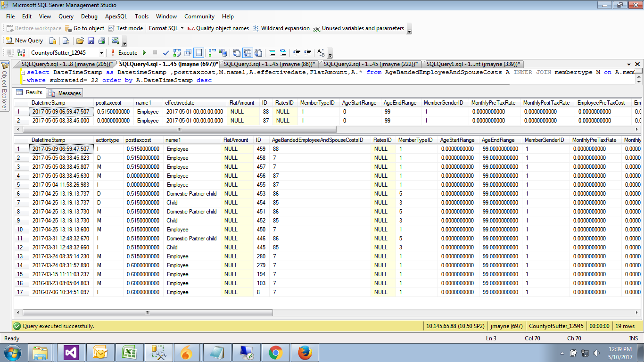Open the Format SQL dropdown arrow
Screen dimensions: 644x362
182,28
